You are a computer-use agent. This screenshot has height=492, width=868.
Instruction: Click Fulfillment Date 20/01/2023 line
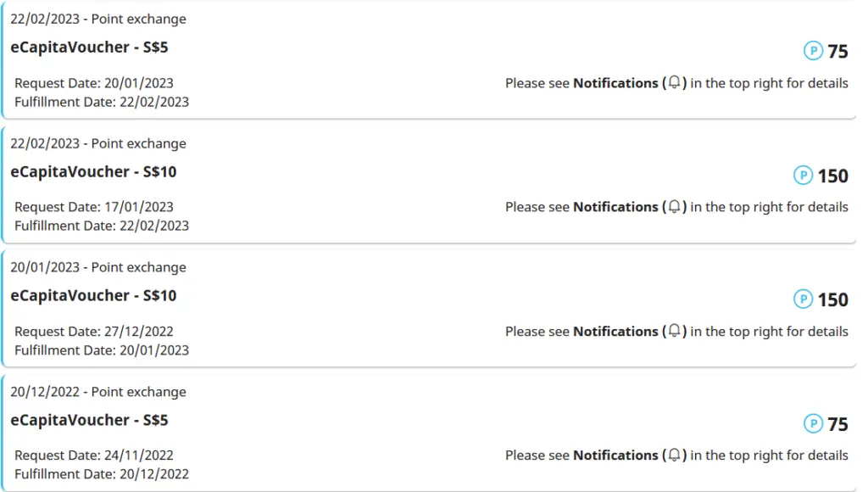pyautogui.click(x=102, y=350)
